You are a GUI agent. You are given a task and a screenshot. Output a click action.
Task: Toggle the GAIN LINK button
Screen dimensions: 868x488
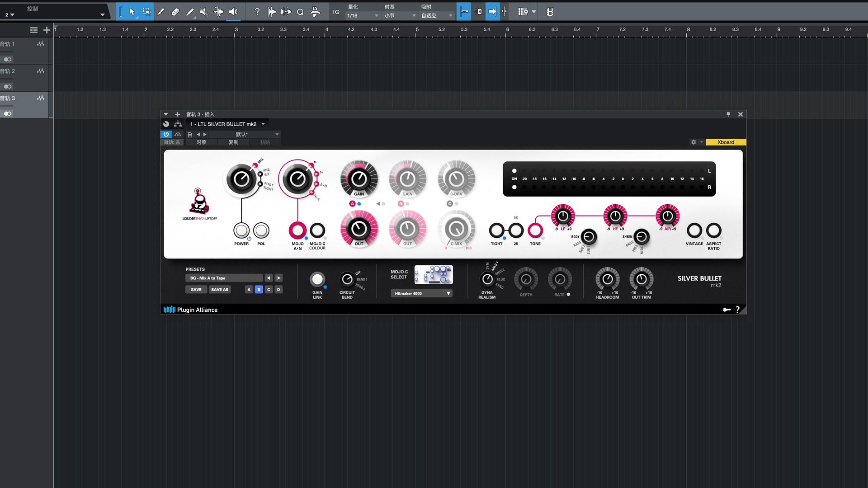(317, 279)
